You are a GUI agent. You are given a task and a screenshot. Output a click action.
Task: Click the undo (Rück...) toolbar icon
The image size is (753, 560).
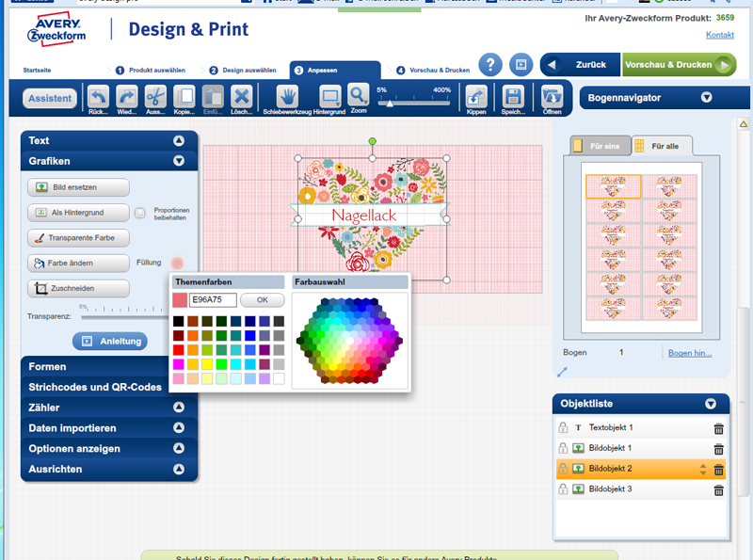(x=99, y=96)
